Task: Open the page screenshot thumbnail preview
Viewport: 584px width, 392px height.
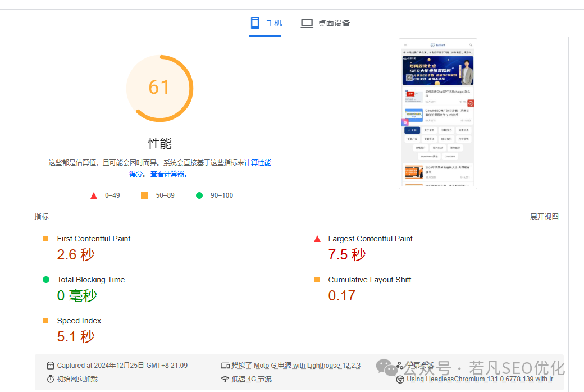Action: point(437,113)
